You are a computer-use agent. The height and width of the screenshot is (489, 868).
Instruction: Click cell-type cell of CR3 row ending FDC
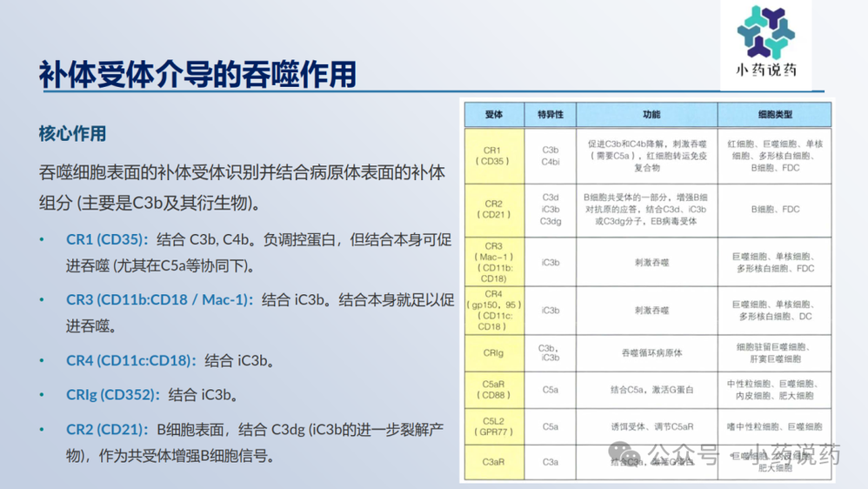[x=775, y=263]
